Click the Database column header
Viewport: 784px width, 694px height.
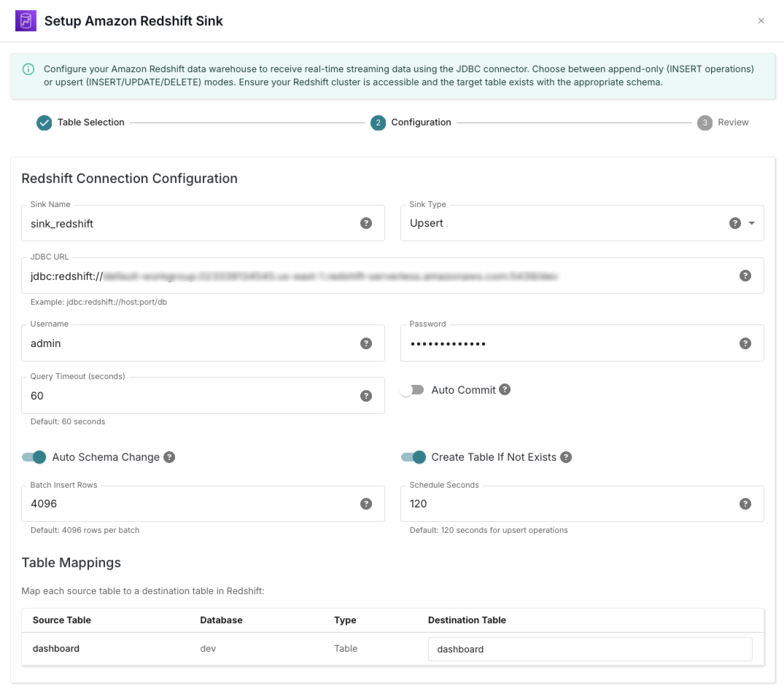(221, 620)
